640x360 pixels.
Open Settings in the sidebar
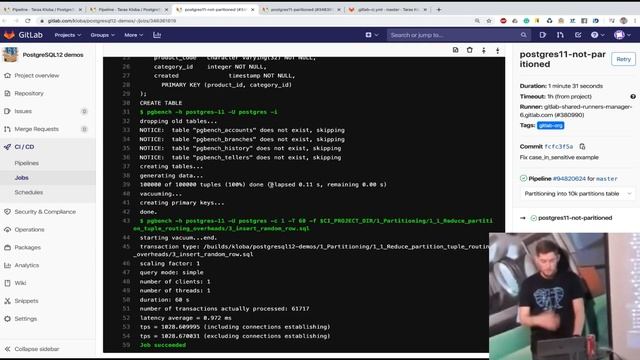tap(26, 319)
